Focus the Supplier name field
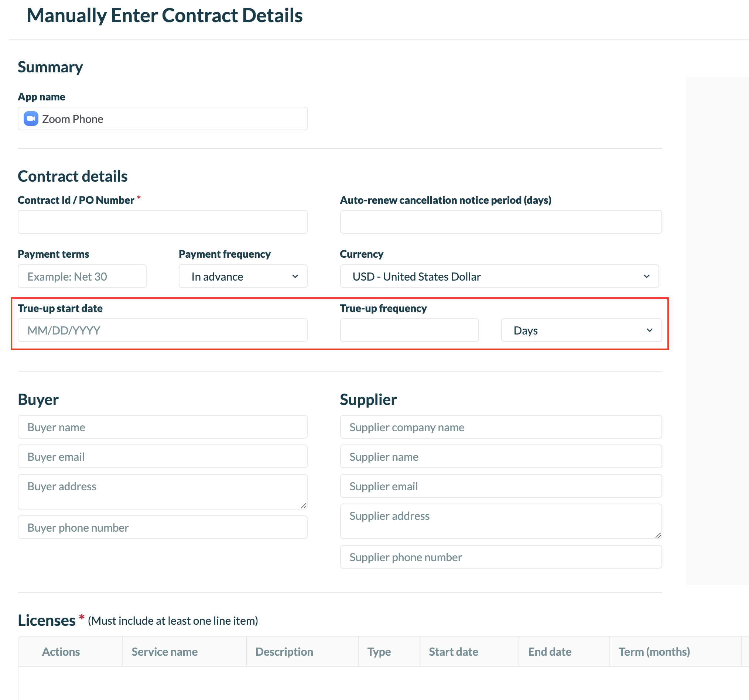Screen dimensions: 749x700 click(501, 456)
